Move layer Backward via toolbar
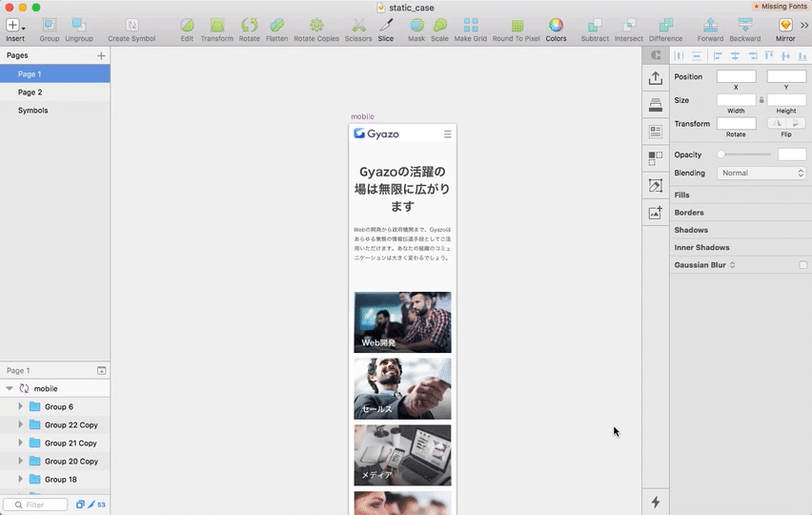Image resolution: width=812 pixels, height=515 pixels. coord(745,31)
